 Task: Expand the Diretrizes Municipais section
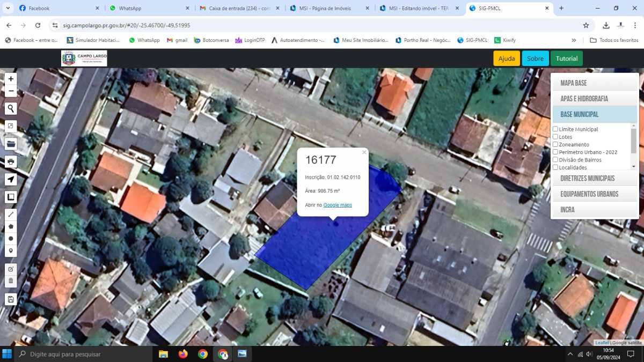[595, 178]
